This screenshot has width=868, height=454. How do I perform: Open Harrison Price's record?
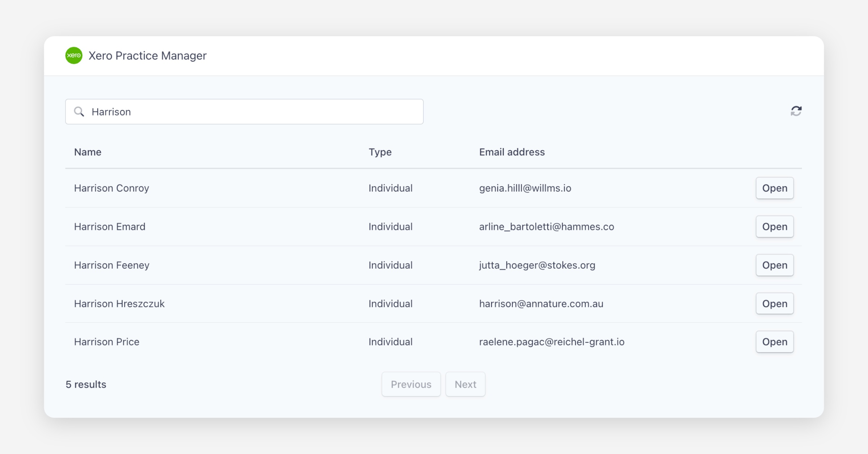pos(774,342)
